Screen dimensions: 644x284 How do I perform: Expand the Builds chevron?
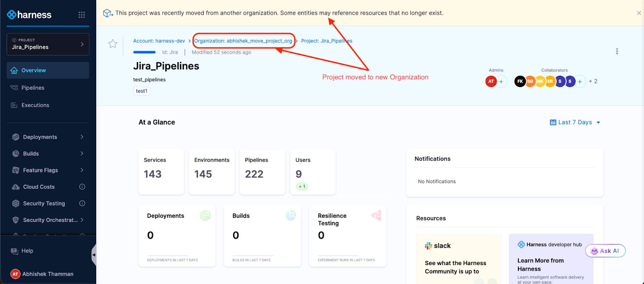pos(82,153)
